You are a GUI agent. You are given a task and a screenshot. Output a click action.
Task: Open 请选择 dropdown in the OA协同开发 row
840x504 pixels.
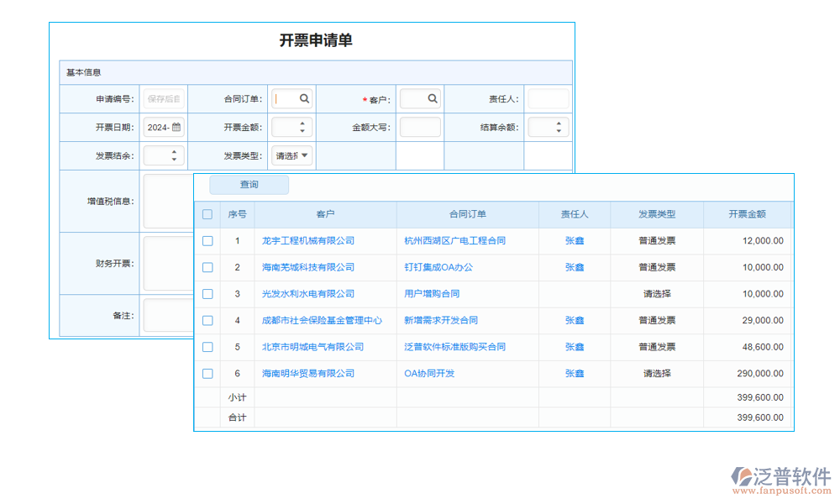(658, 374)
